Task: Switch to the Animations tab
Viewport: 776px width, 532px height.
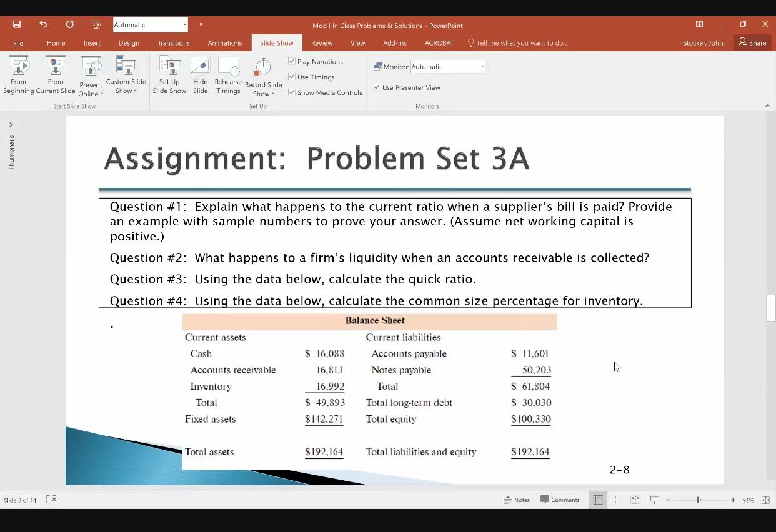Action: tap(225, 43)
